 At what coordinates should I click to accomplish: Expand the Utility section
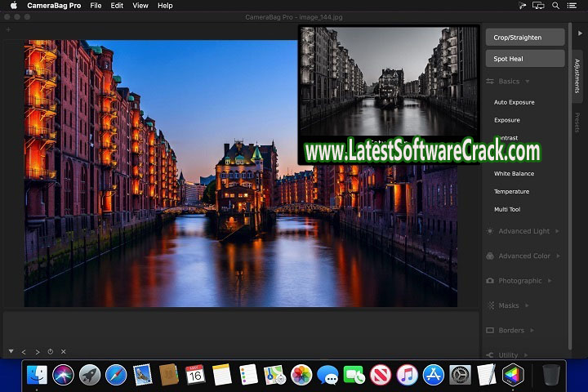507,355
